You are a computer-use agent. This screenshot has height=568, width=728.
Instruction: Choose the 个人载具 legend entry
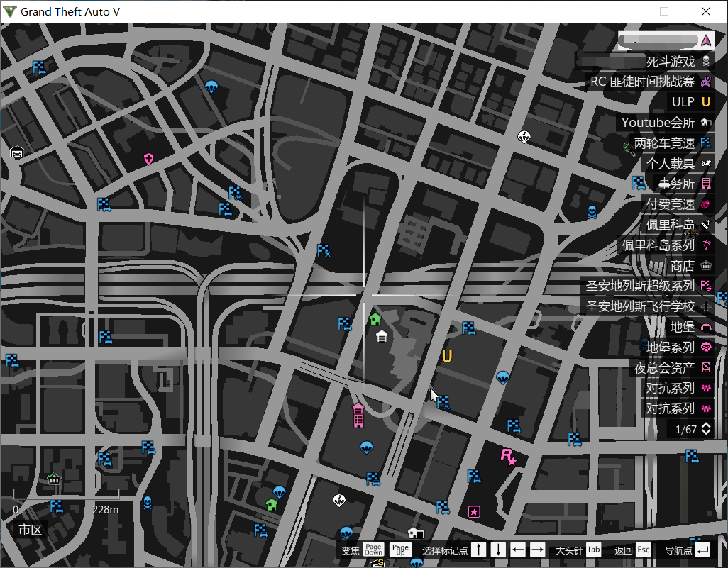tap(678, 163)
